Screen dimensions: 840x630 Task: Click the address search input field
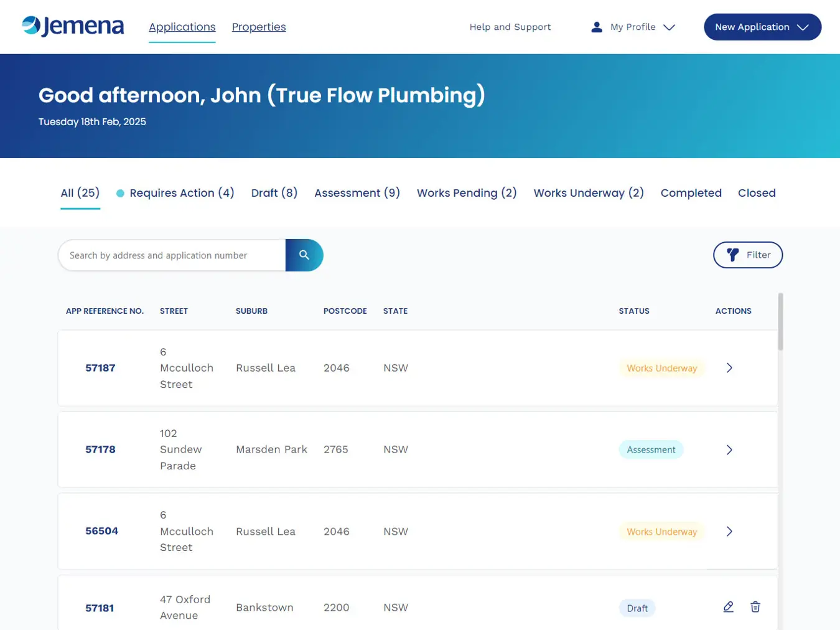pyautogui.click(x=172, y=255)
